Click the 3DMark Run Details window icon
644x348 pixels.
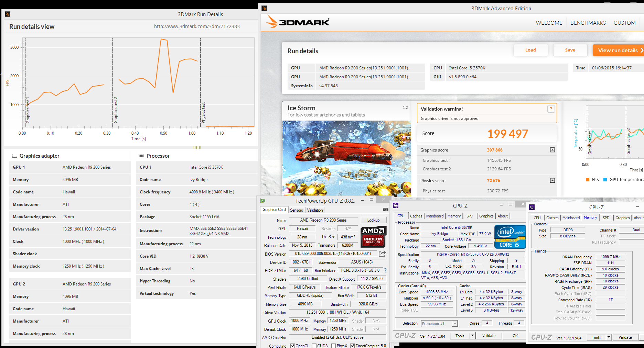click(x=8, y=14)
